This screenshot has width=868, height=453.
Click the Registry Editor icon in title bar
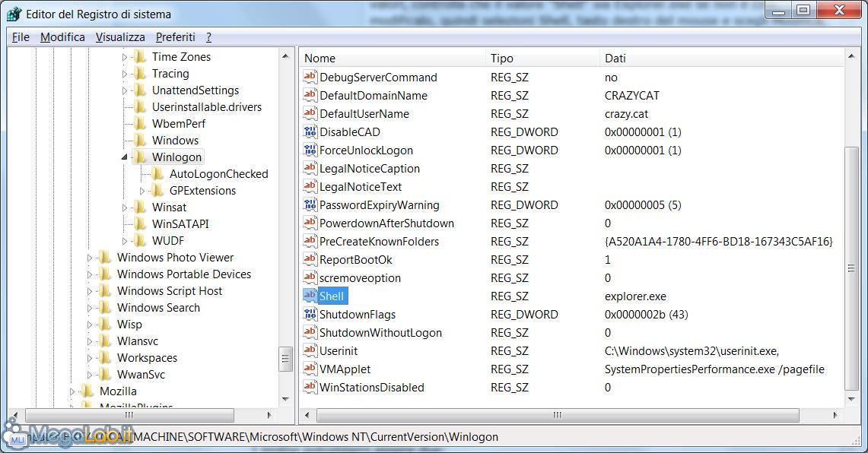(14, 14)
